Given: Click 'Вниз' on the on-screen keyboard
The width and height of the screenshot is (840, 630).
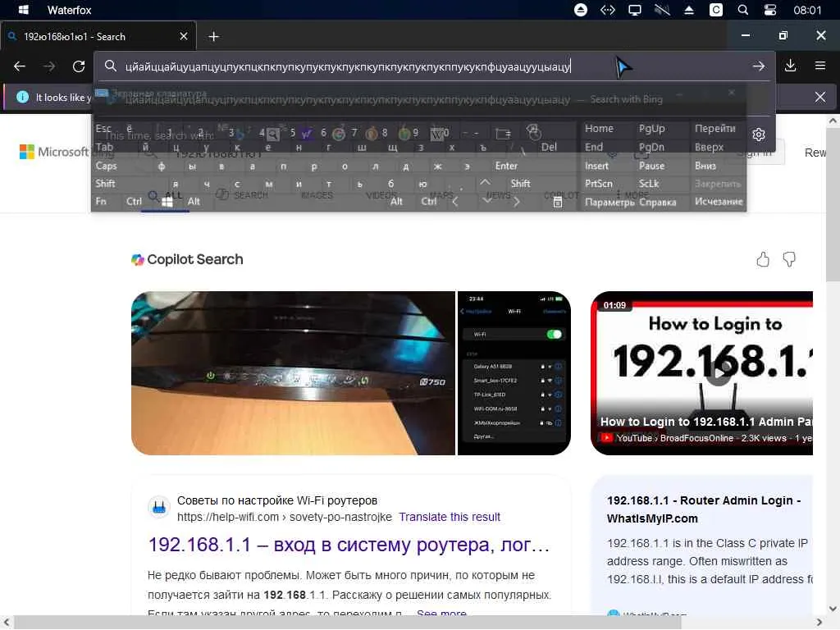Looking at the screenshot, I should (x=705, y=166).
